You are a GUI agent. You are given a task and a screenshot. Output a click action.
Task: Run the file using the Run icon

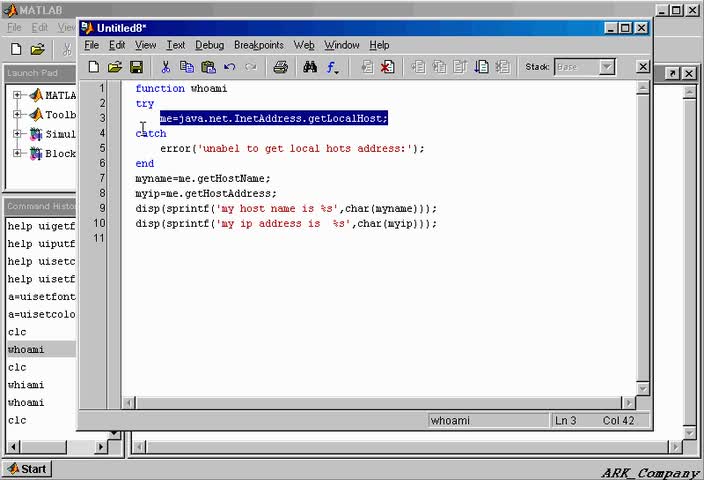click(x=481, y=67)
